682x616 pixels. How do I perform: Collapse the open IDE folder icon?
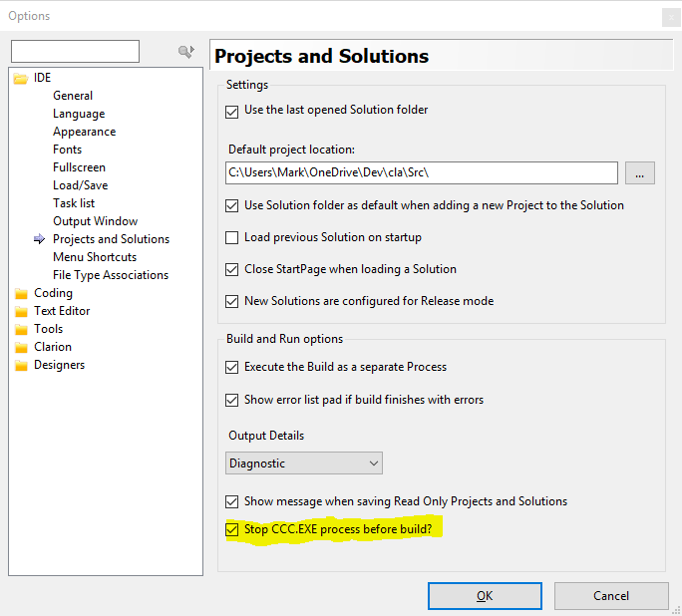click(x=21, y=78)
